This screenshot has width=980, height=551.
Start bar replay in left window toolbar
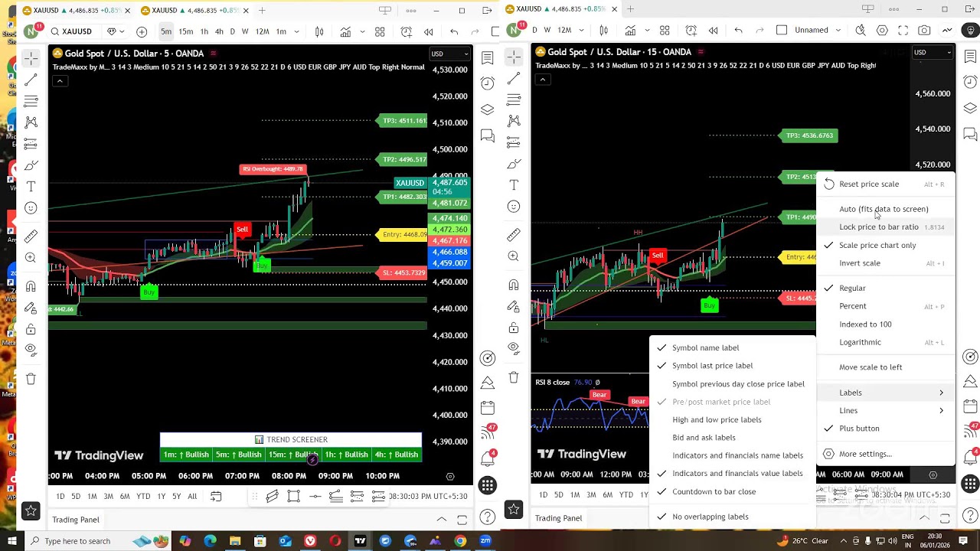pos(429,31)
